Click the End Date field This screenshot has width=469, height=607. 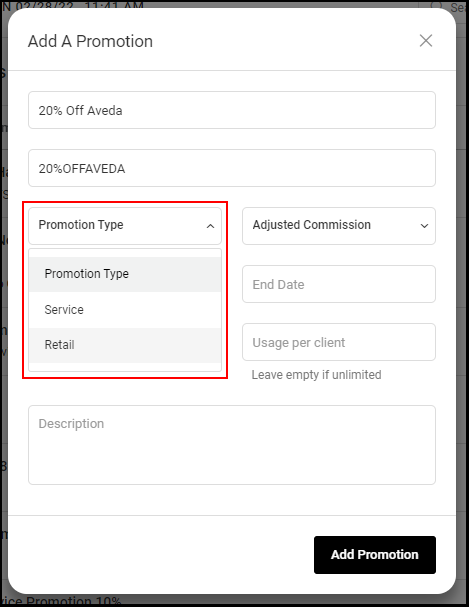point(339,284)
